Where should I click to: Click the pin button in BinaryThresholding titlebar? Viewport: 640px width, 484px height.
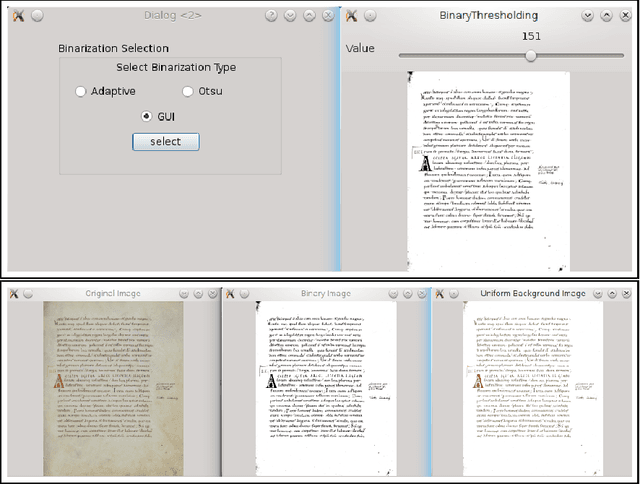[370, 16]
